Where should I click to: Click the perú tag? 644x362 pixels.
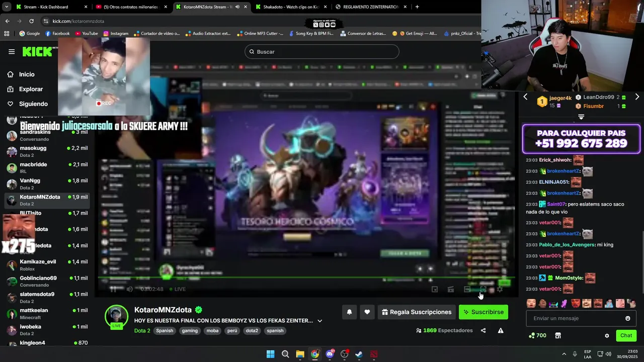[x=232, y=331]
